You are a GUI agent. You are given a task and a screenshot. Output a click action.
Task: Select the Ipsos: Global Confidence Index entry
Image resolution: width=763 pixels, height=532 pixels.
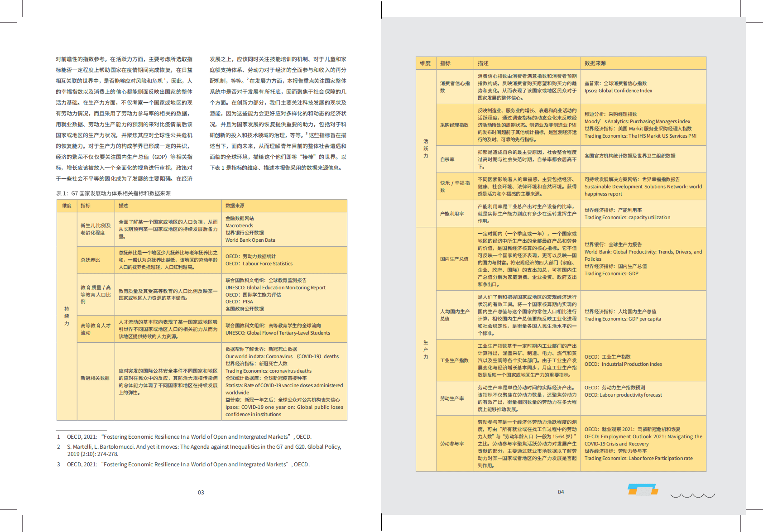coord(618,91)
